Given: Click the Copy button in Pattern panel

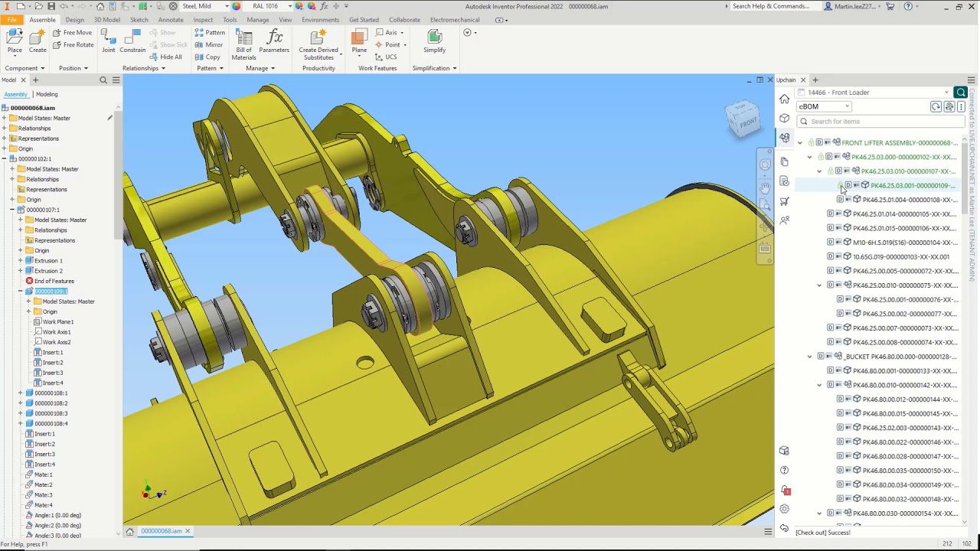Looking at the screenshot, I should pyautogui.click(x=207, y=57).
